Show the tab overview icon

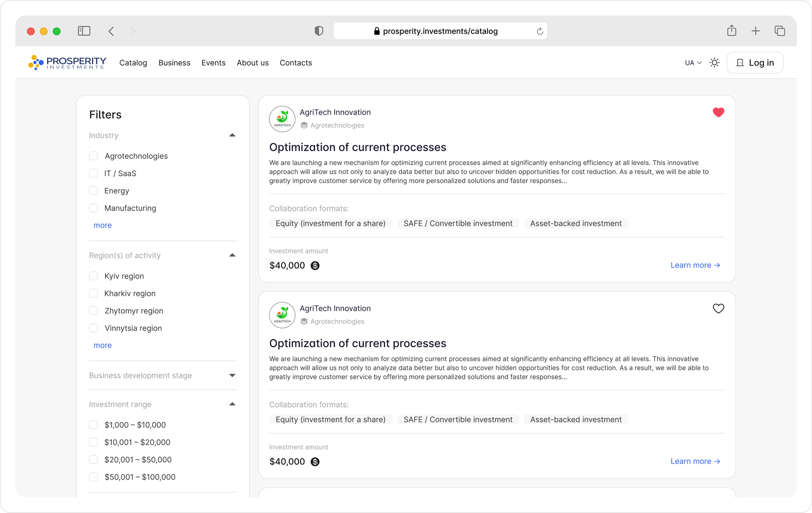pyautogui.click(x=780, y=31)
